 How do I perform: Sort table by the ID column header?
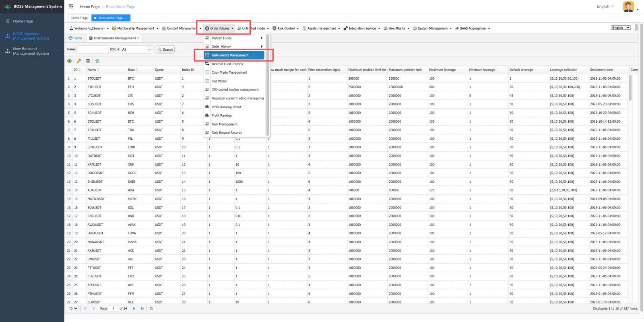(76, 70)
